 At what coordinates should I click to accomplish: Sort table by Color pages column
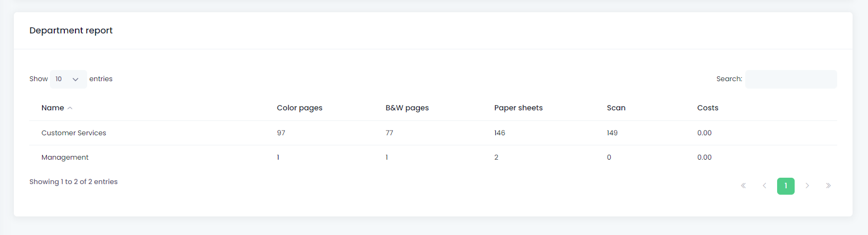click(x=299, y=108)
